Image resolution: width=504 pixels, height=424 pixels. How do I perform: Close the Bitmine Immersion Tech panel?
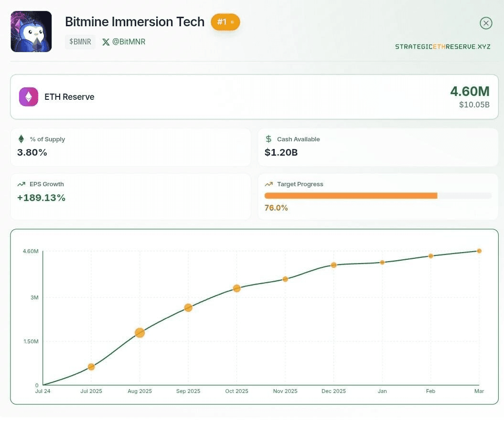point(486,23)
